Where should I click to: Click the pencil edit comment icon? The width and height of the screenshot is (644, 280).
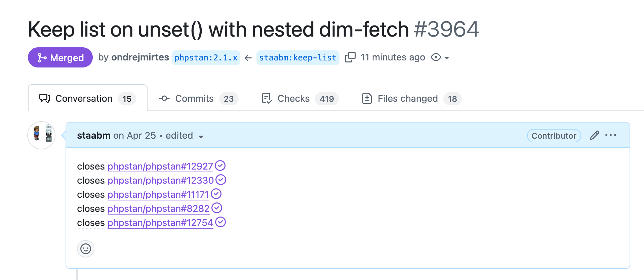pos(594,135)
